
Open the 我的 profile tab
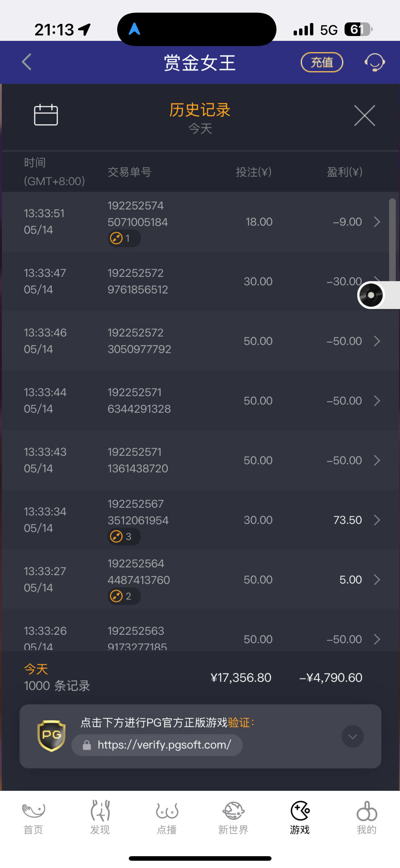367,817
